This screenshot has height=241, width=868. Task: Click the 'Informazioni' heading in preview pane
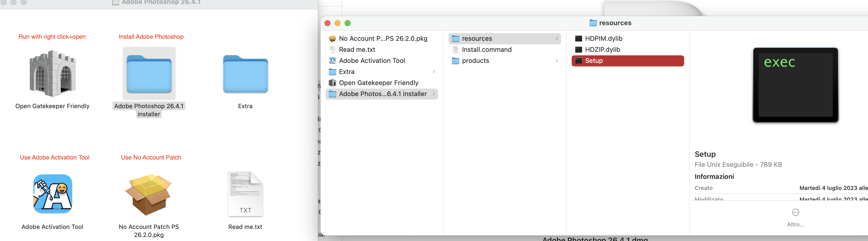pyautogui.click(x=714, y=177)
